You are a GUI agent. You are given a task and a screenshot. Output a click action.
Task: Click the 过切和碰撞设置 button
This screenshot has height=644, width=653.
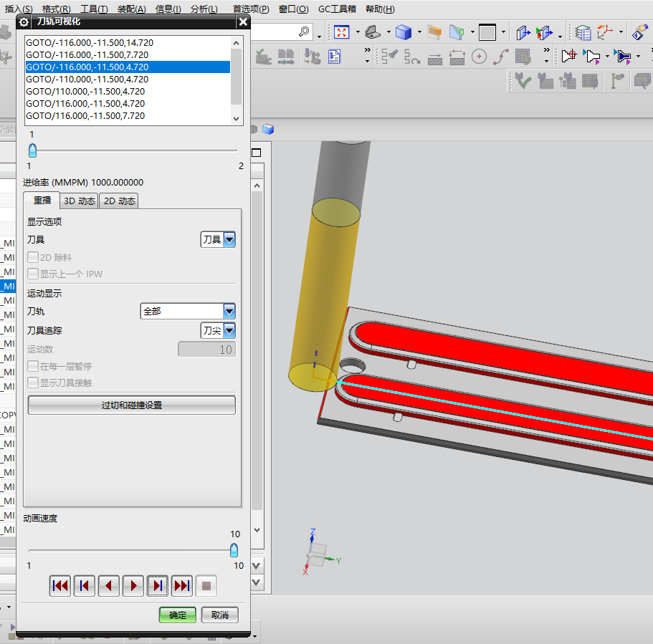pos(132,405)
